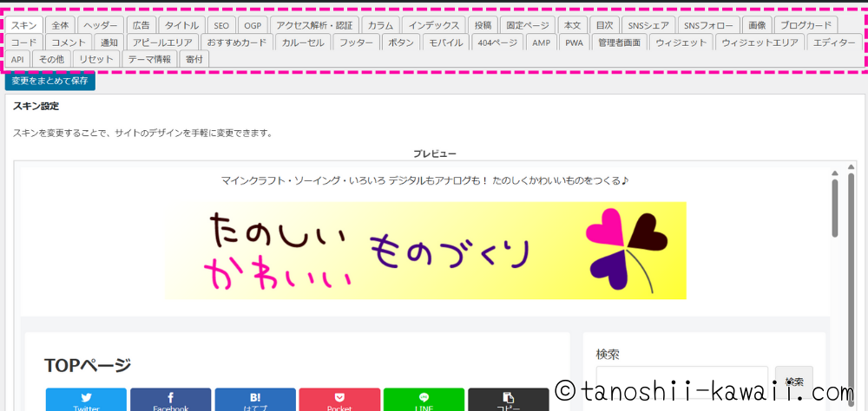This screenshot has width=868, height=411.
Task: Click the マインクラフト・ソーイング tagline text
Action: 424,181
